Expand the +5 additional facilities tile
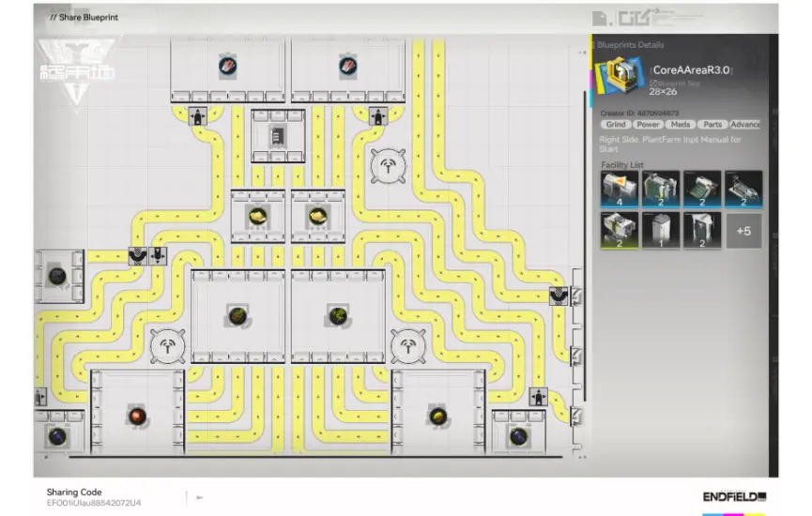 (743, 231)
